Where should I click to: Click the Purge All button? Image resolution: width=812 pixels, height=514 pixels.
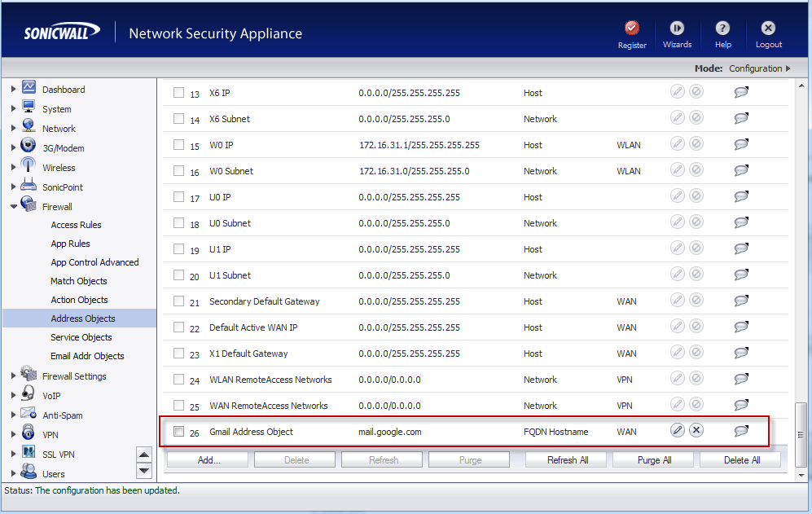pyautogui.click(x=653, y=459)
